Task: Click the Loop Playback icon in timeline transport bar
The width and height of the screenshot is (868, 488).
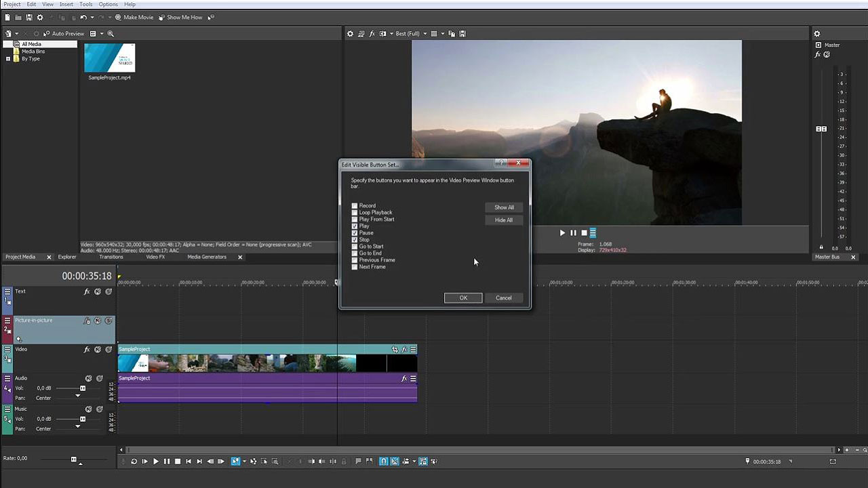Action: pos(134,462)
